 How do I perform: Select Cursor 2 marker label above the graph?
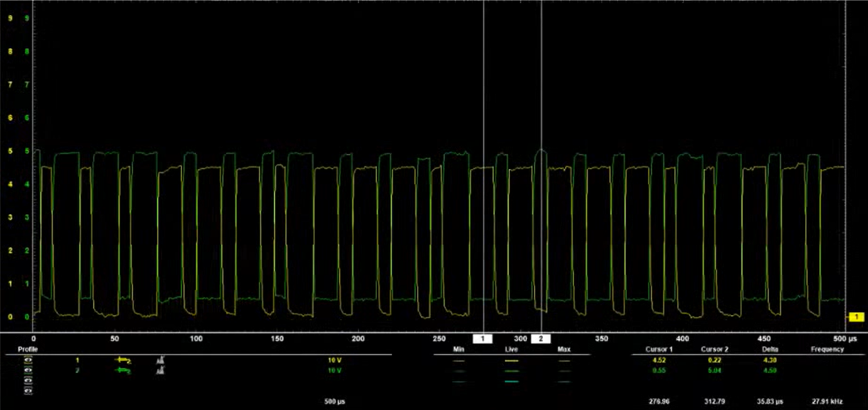click(541, 338)
